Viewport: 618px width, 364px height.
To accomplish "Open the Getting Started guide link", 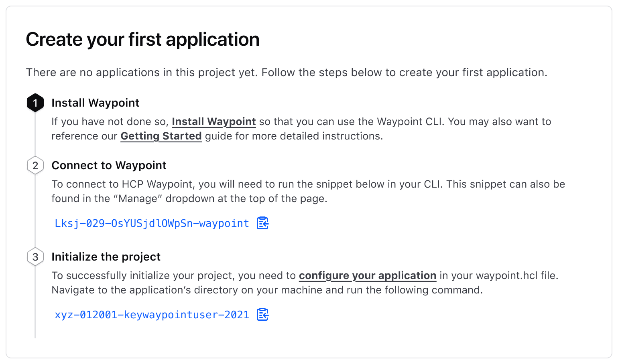I will click(161, 136).
